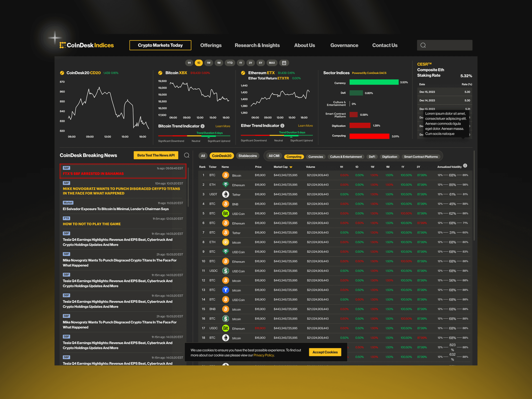Click the green Currency sector bar

click(x=374, y=82)
